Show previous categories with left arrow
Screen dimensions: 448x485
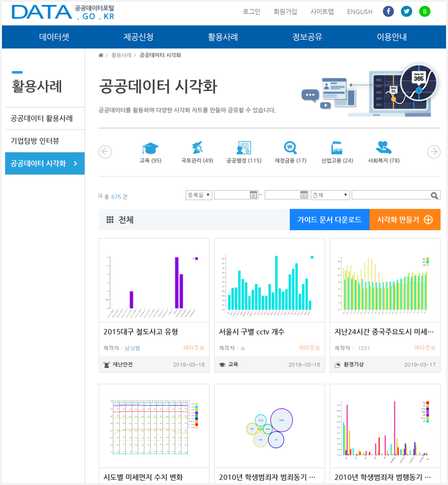tap(105, 152)
